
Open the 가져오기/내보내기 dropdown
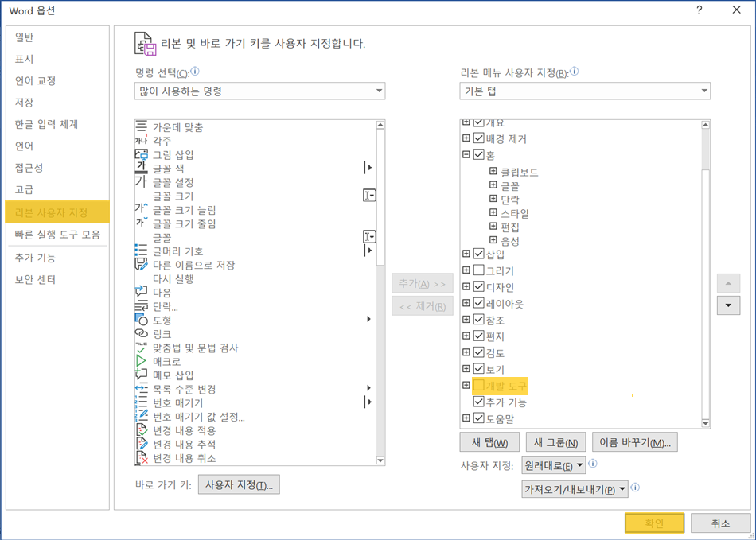point(575,489)
